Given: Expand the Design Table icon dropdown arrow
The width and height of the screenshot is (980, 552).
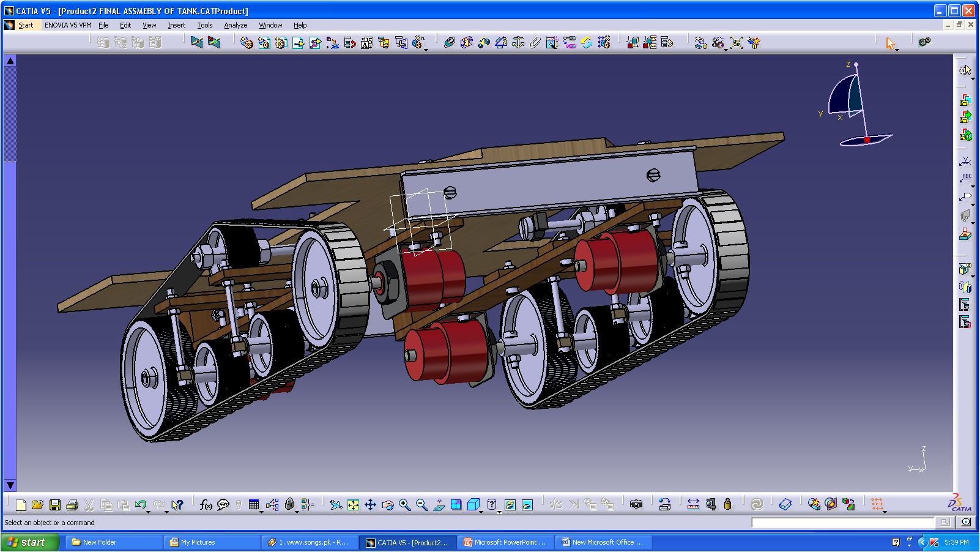Looking at the screenshot, I should tap(262, 511).
